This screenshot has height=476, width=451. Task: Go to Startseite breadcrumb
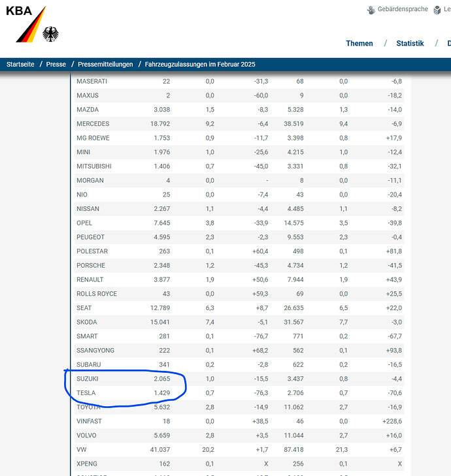[x=20, y=65]
